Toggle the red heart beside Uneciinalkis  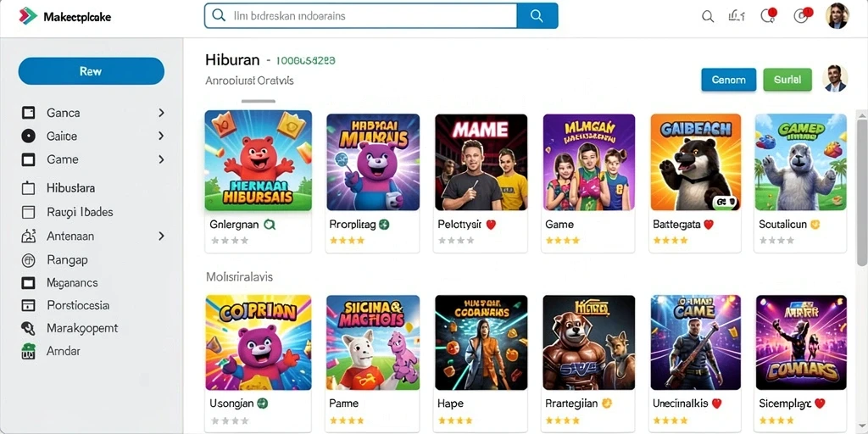pyautogui.click(x=717, y=403)
